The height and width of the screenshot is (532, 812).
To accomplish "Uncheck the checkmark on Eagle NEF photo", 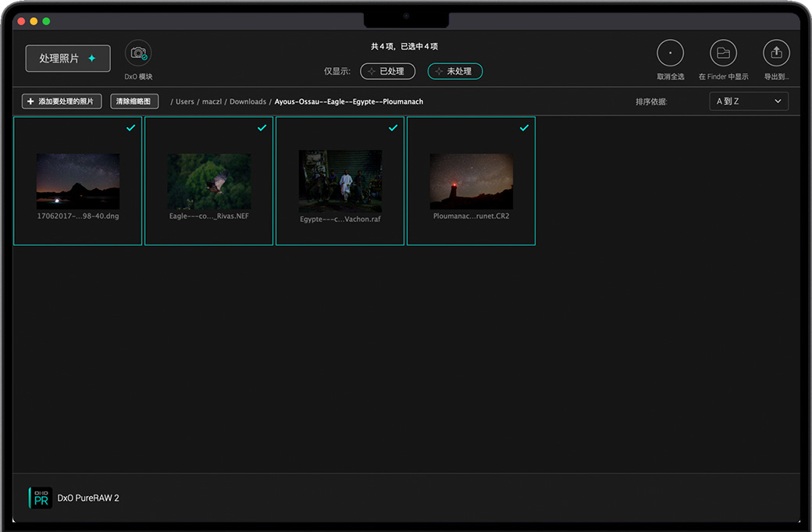I will coord(262,128).
